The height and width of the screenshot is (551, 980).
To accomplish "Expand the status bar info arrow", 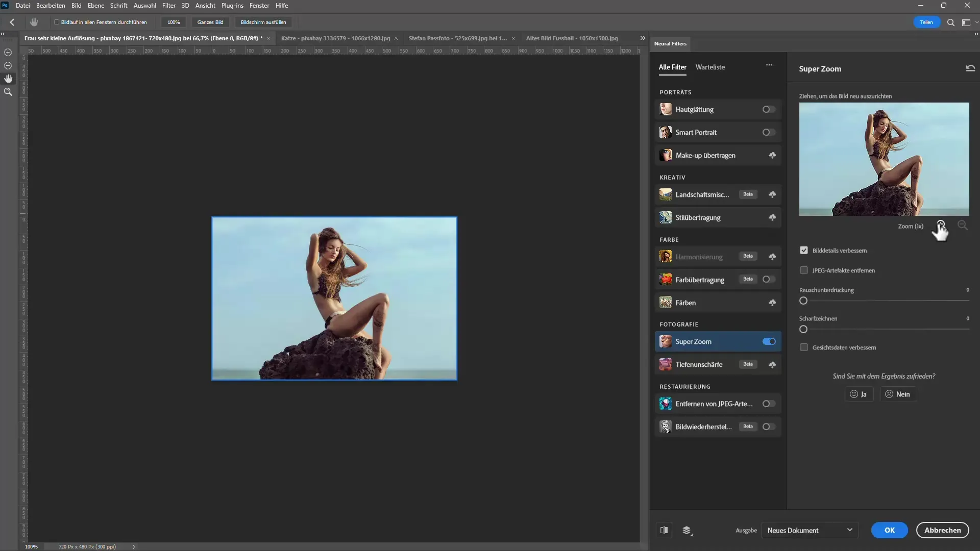I will point(134,546).
